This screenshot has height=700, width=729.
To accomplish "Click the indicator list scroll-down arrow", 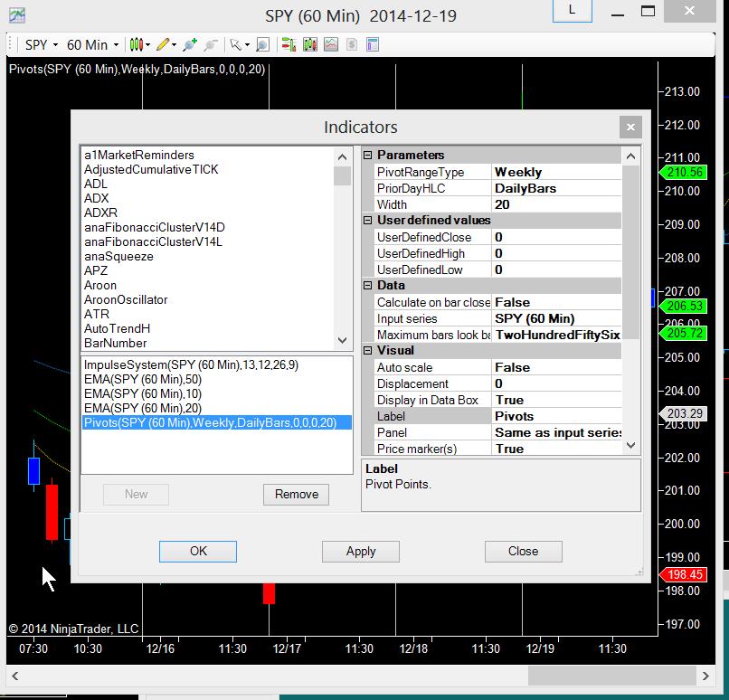I will coord(342,341).
